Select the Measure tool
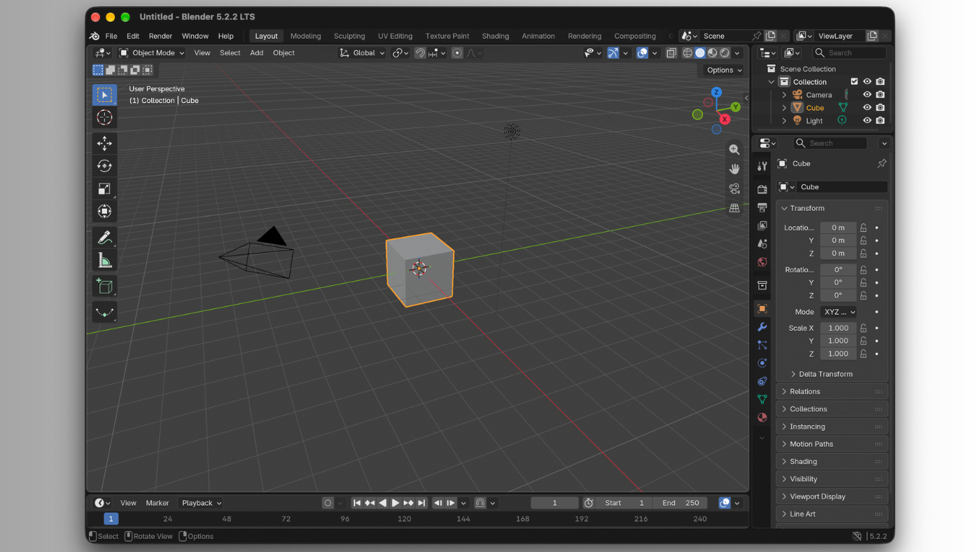The width and height of the screenshot is (980, 552). pos(104,261)
